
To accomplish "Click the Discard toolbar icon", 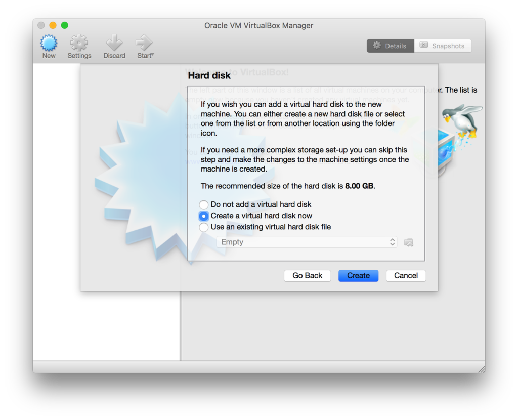I will (114, 47).
